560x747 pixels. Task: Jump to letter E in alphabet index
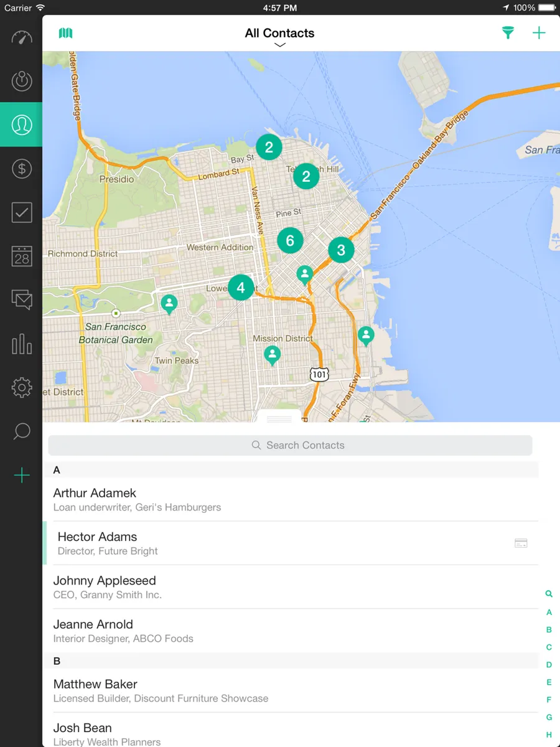[549, 682]
